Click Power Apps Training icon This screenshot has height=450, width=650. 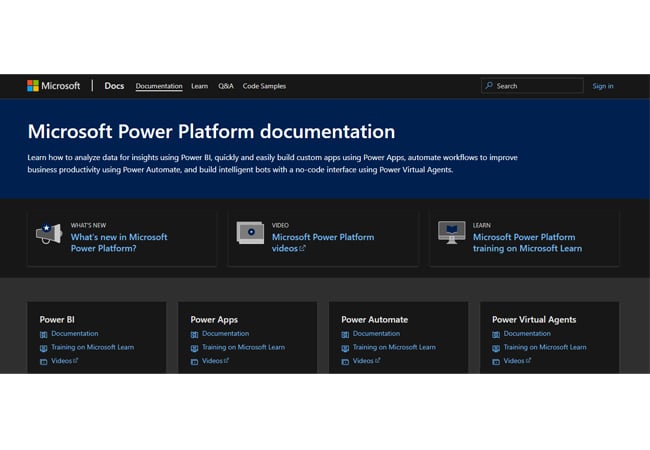tap(194, 348)
